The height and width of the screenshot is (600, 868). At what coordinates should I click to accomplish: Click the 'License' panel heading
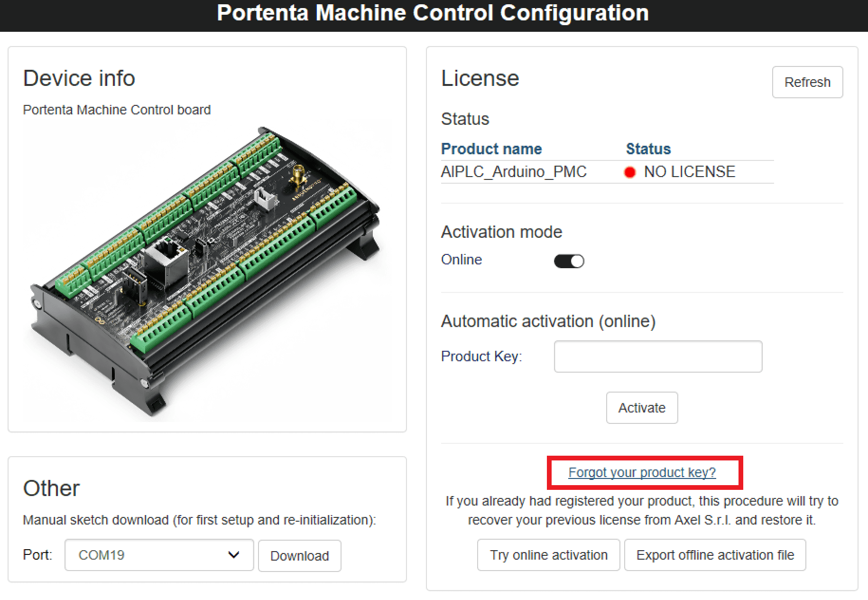(480, 78)
